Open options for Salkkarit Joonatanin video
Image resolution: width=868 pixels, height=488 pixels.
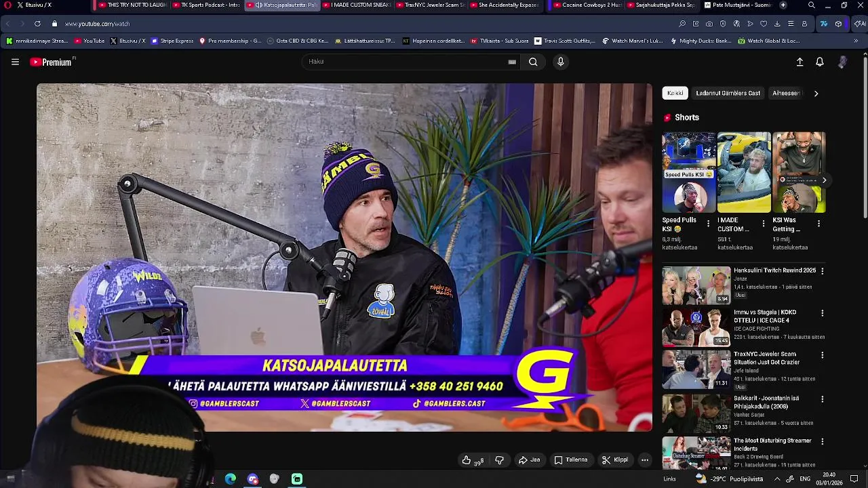(x=823, y=399)
